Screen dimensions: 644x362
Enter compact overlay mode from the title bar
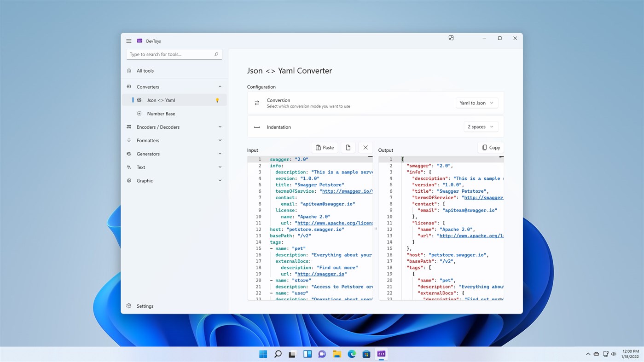pyautogui.click(x=451, y=38)
